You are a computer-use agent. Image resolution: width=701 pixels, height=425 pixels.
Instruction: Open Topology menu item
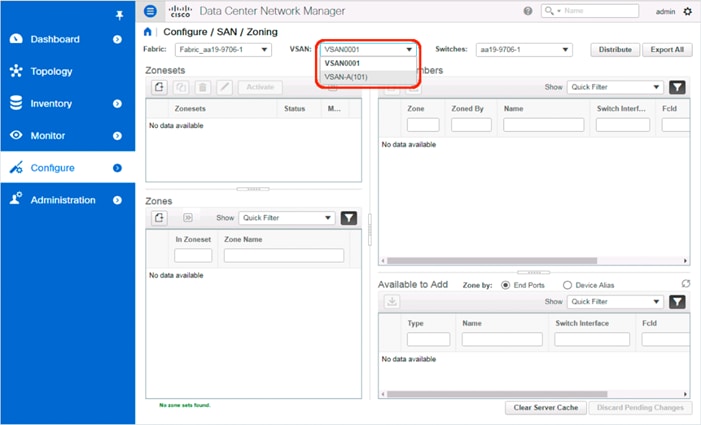point(67,72)
